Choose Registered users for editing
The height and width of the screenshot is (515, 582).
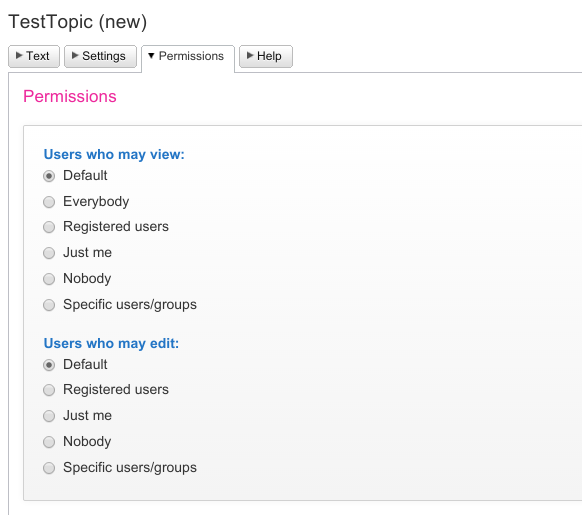49,390
